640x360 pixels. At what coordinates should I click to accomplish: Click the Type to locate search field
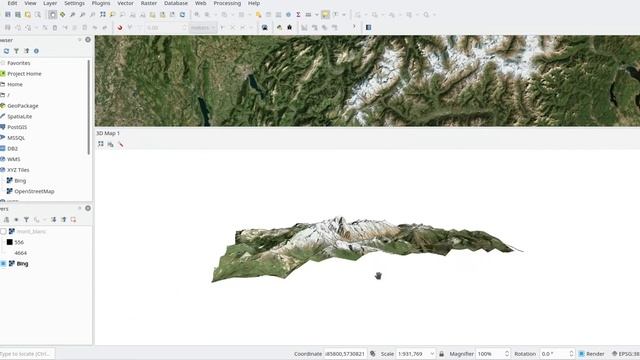tap(27, 354)
